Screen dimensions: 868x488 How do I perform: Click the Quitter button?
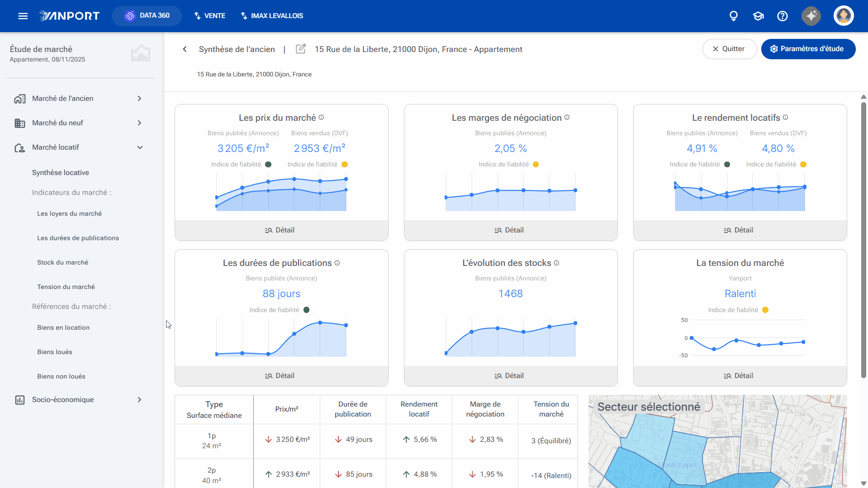[729, 49]
